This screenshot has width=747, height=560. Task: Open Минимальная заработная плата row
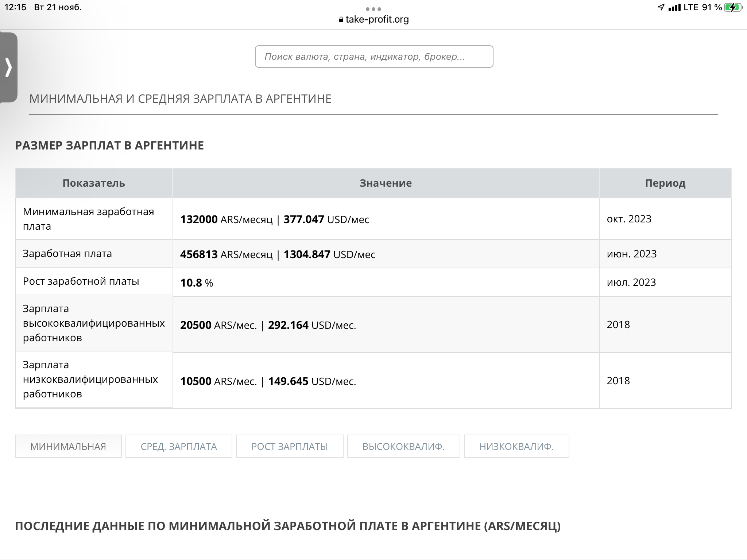pyautogui.click(x=373, y=219)
